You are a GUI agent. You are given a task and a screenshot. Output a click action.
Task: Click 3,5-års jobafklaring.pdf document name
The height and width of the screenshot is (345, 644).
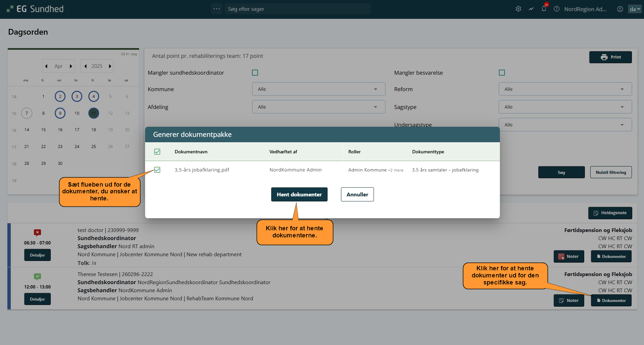[202, 170]
